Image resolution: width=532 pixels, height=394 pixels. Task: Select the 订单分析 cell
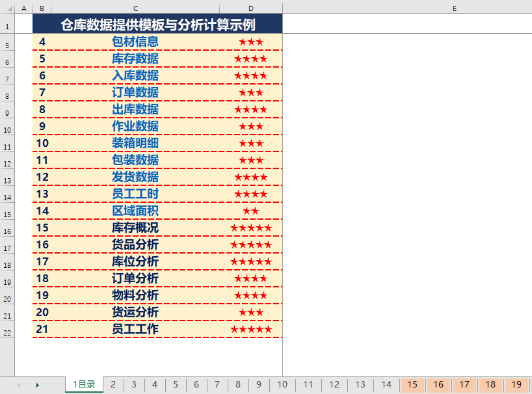(135, 279)
